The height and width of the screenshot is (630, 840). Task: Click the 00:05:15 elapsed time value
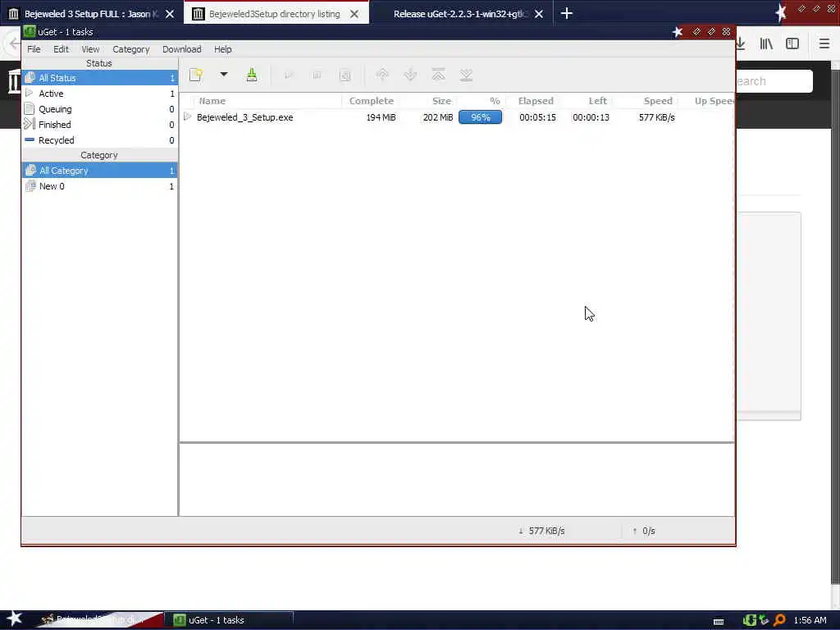coord(537,117)
